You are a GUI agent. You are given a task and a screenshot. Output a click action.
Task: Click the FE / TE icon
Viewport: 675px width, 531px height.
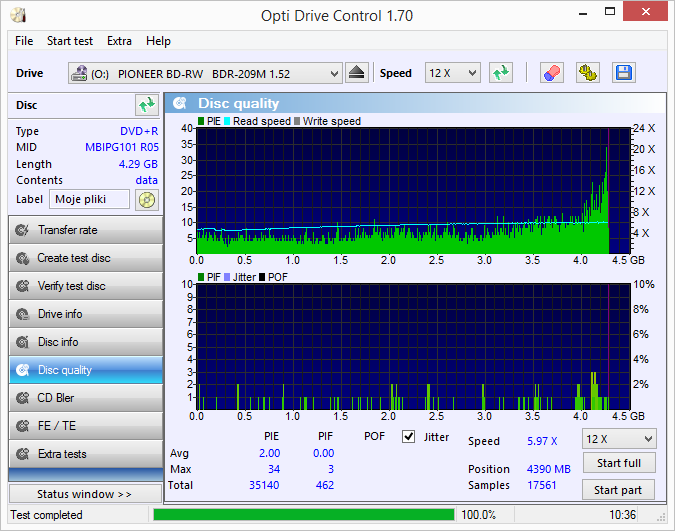click(22, 426)
